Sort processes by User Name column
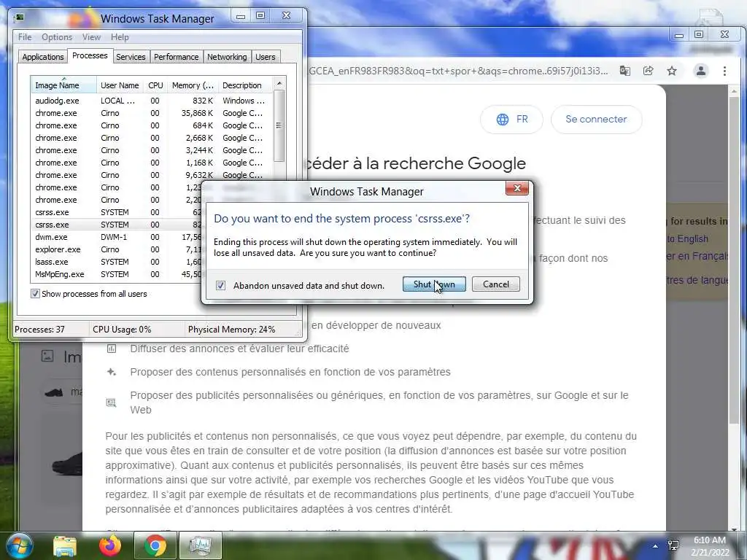747x560 pixels. coord(120,85)
